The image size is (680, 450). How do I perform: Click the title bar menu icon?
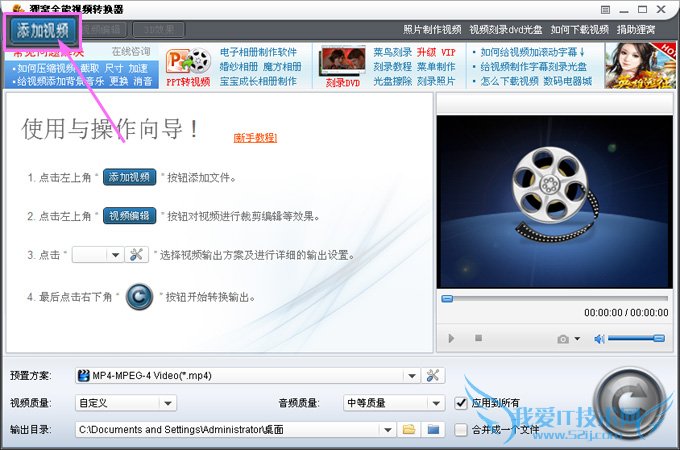pos(605,10)
